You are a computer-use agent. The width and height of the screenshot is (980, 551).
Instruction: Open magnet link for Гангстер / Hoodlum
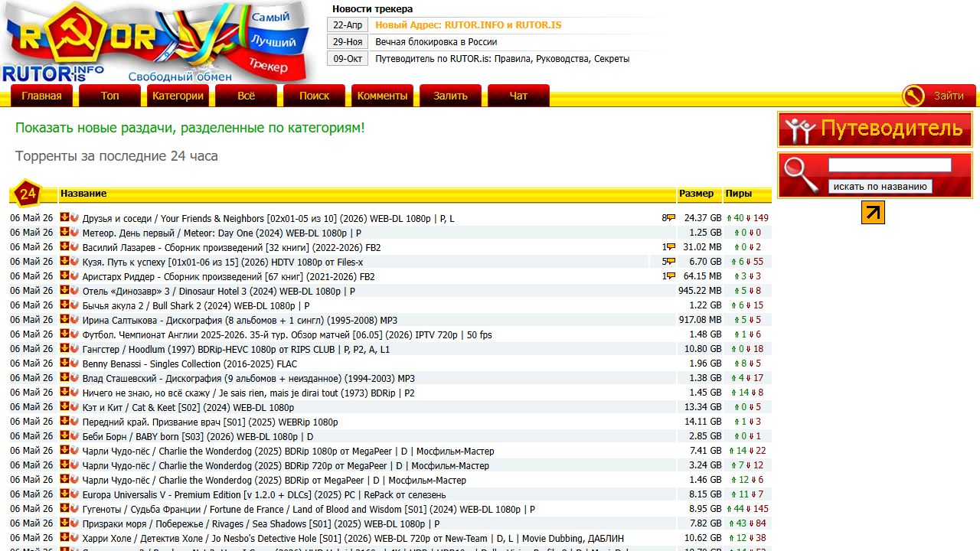tap(74, 348)
